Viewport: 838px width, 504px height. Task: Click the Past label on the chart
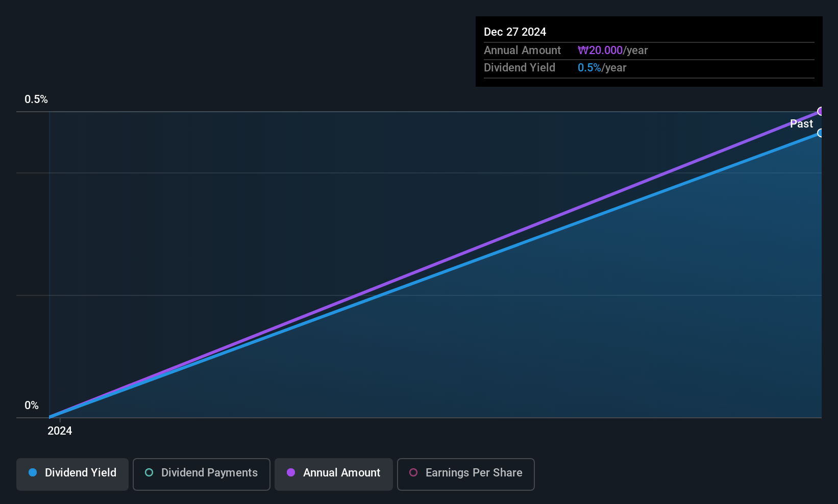[801, 123]
